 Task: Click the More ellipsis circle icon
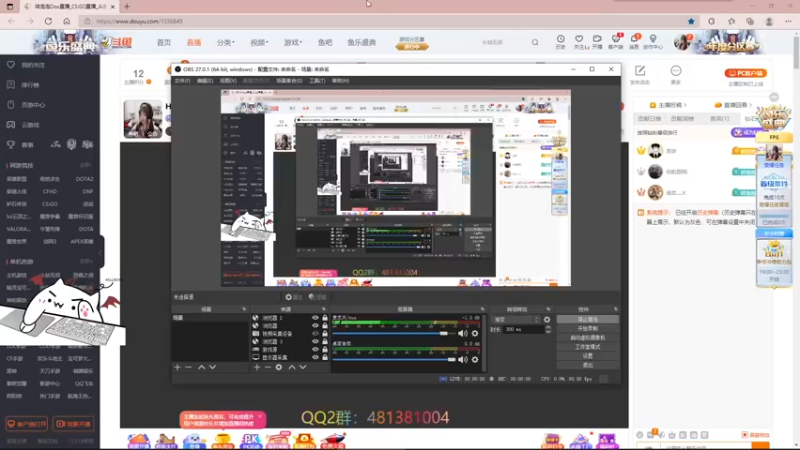point(676,70)
